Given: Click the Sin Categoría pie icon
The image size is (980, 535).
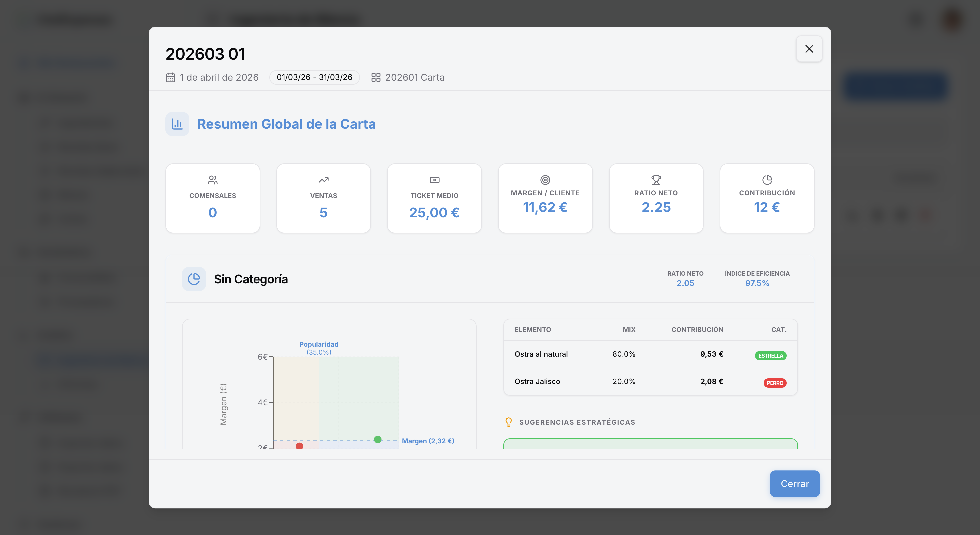Looking at the screenshot, I should tap(194, 279).
